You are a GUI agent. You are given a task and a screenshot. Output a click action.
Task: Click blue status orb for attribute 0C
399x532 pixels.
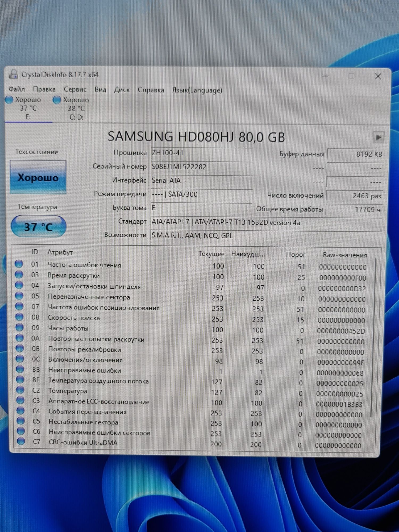point(20,359)
